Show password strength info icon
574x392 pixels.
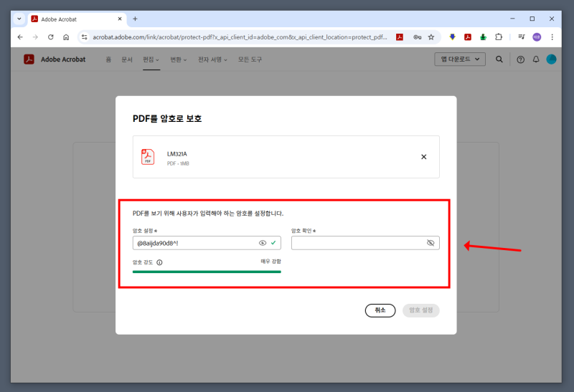[x=159, y=262]
